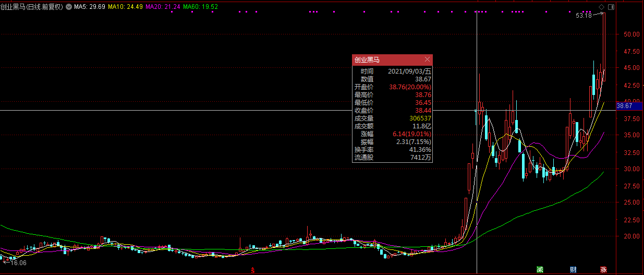The width and height of the screenshot is (644, 275).
Task: Click the blue 财 financial report marker
Action: (573, 270)
